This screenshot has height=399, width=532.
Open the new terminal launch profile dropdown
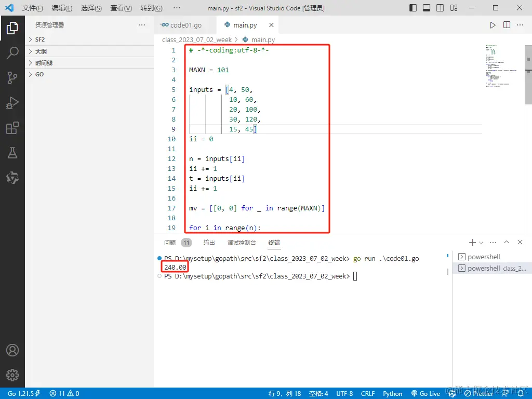coord(481,243)
